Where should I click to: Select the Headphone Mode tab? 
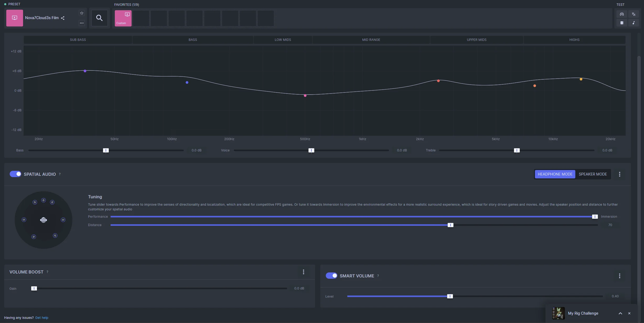pos(555,174)
